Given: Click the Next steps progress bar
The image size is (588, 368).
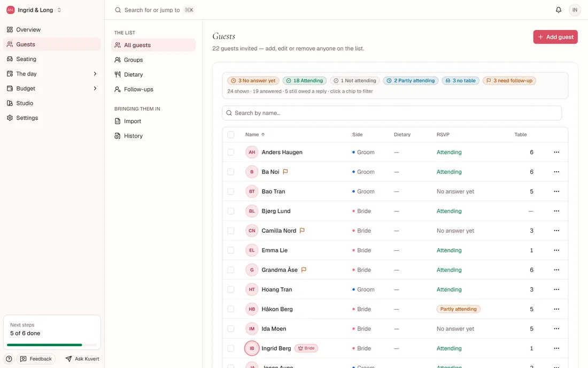Looking at the screenshot, I should coord(52,345).
